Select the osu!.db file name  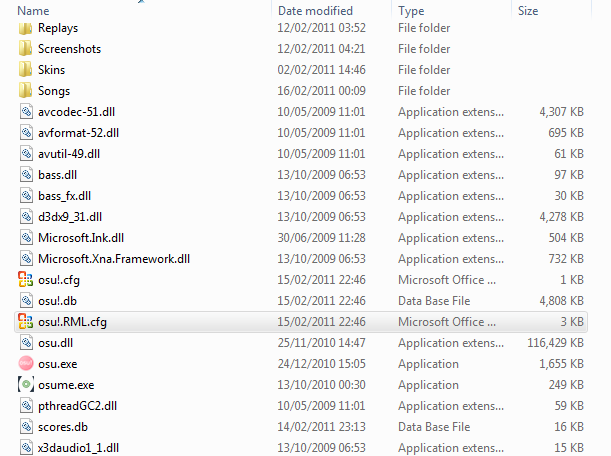point(57,301)
